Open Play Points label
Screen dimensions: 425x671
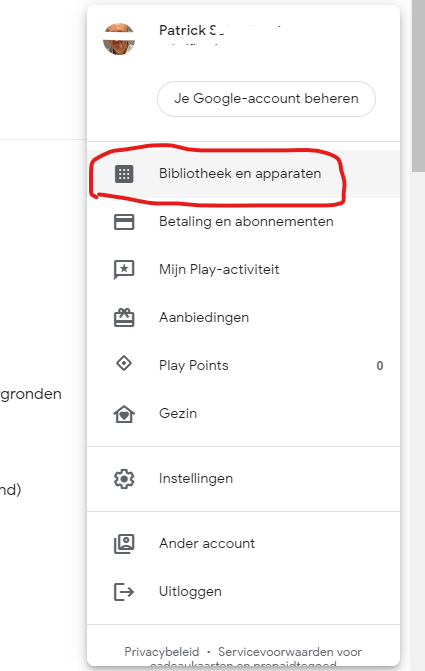coord(194,365)
